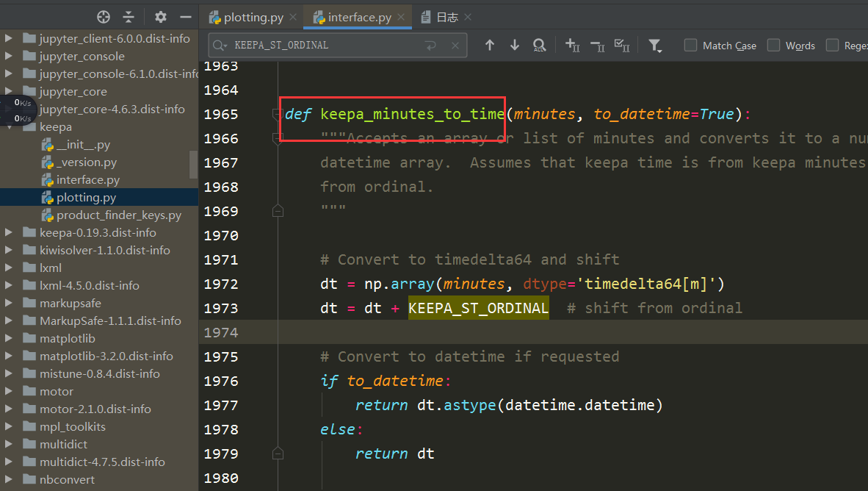Open Find All occurrences results

pos(540,45)
